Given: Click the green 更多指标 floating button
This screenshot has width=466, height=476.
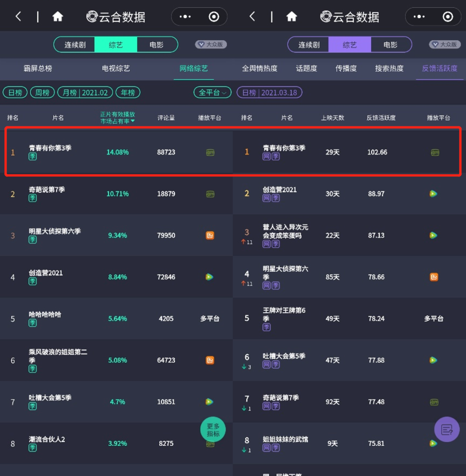Looking at the screenshot, I should [x=213, y=430].
